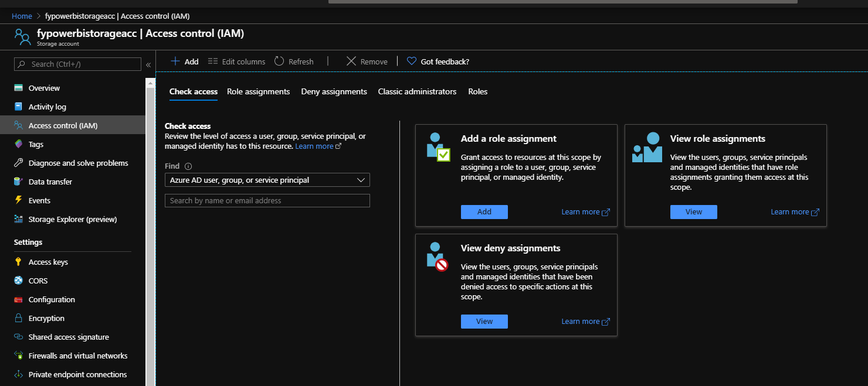This screenshot has height=386, width=868.
Task: Click the Access keys key icon
Action: coord(19,262)
